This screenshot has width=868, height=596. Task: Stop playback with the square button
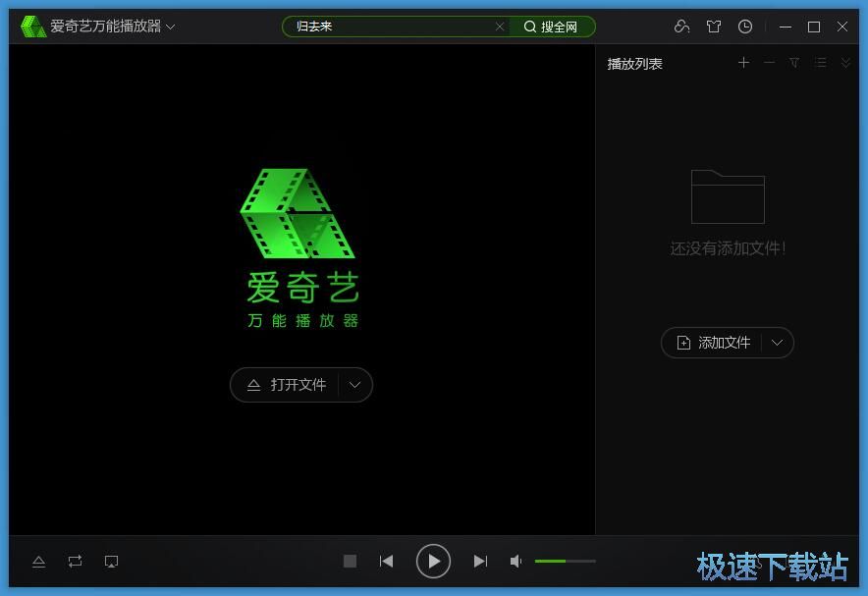pyautogui.click(x=350, y=561)
